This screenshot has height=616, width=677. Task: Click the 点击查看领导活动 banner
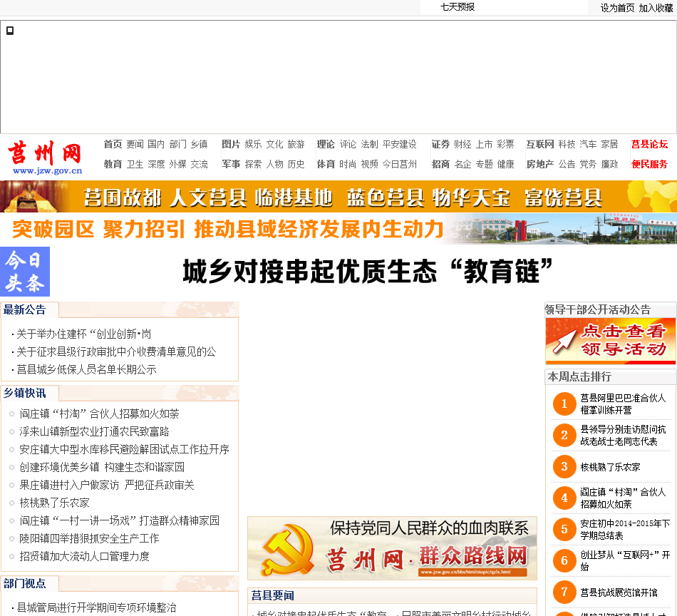[x=611, y=341]
